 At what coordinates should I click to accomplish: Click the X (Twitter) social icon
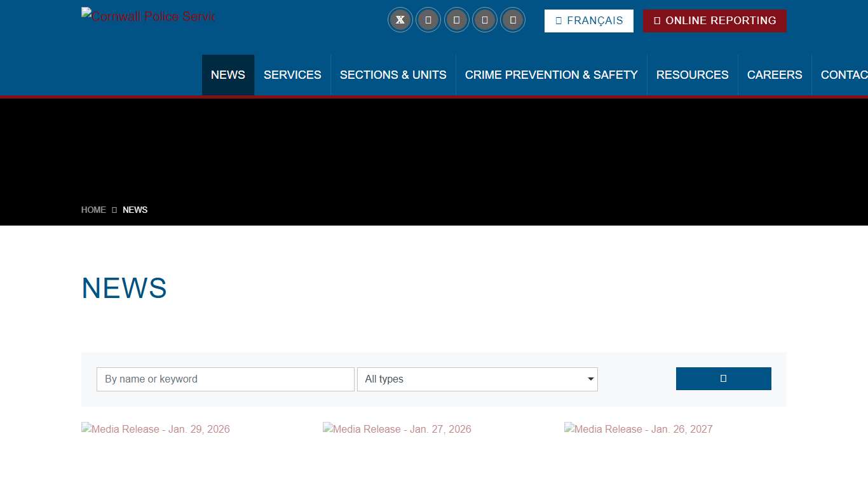[x=400, y=20]
